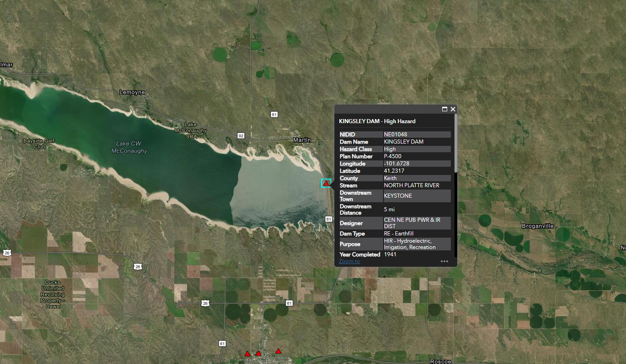The width and height of the screenshot is (626, 364).
Task: Click the NIDID value NE01048
Action: coord(395,134)
